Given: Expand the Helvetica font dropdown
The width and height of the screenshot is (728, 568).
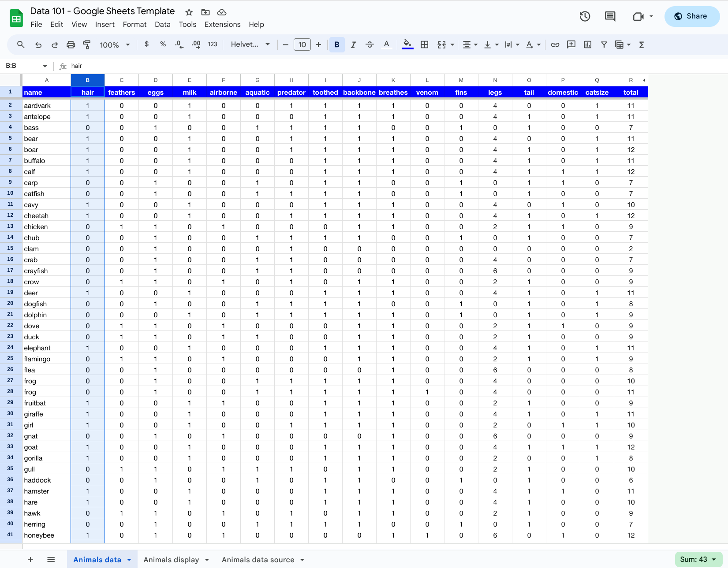Looking at the screenshot, I should (250, 45).
